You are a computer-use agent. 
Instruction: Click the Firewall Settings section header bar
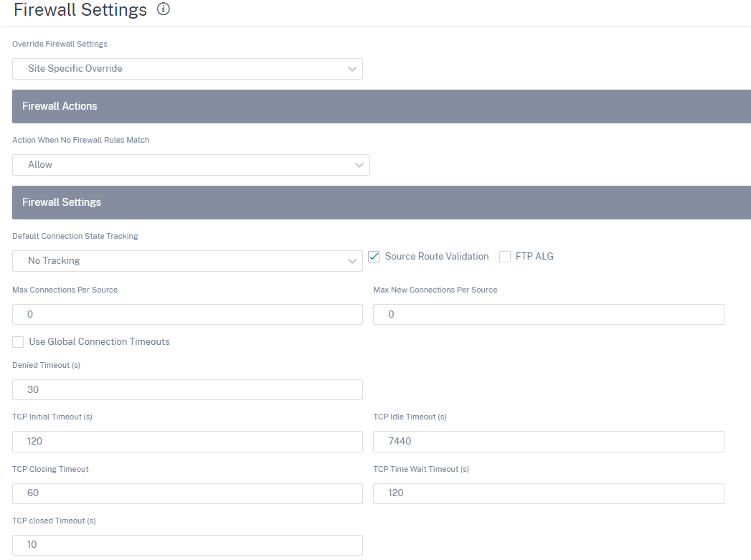pos(382,202)
